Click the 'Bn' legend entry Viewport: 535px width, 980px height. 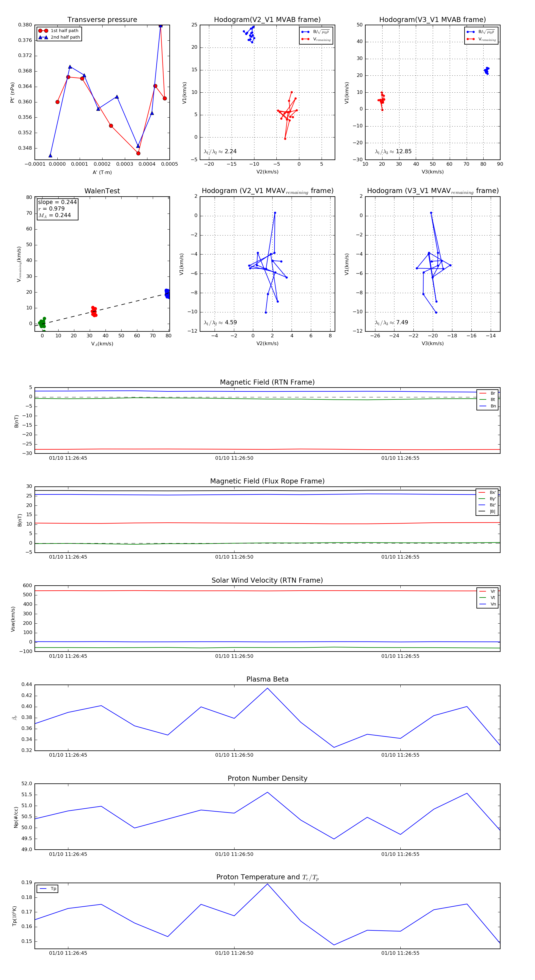click(x=487, y=406)
